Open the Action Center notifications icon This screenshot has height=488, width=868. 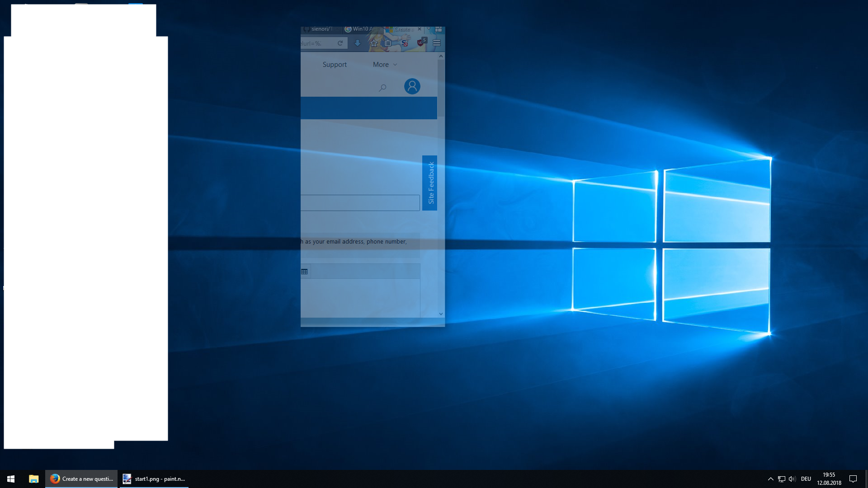coord(853,479)
